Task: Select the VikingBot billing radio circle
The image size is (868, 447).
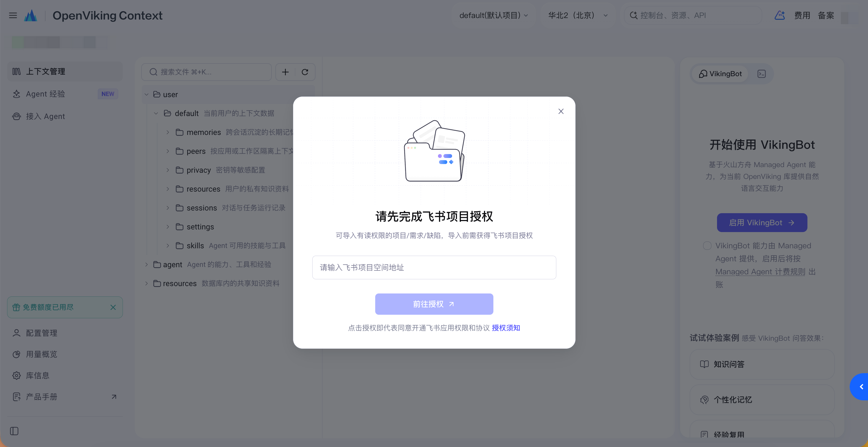Action: tap(707, 246)
